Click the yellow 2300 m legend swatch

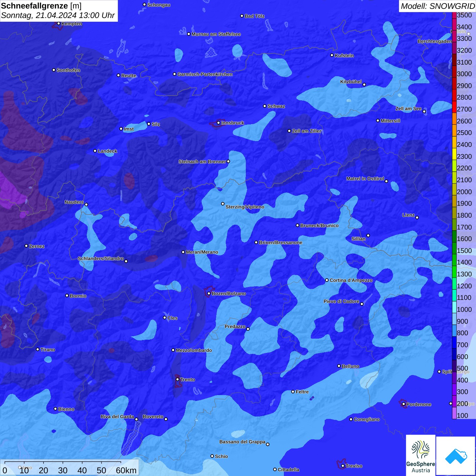click(454, 154)
